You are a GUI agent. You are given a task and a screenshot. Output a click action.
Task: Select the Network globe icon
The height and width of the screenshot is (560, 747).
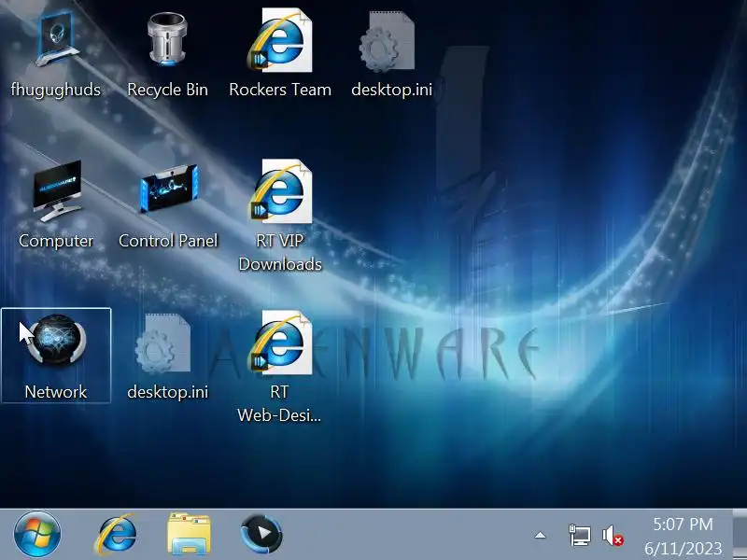coord(56,339)
